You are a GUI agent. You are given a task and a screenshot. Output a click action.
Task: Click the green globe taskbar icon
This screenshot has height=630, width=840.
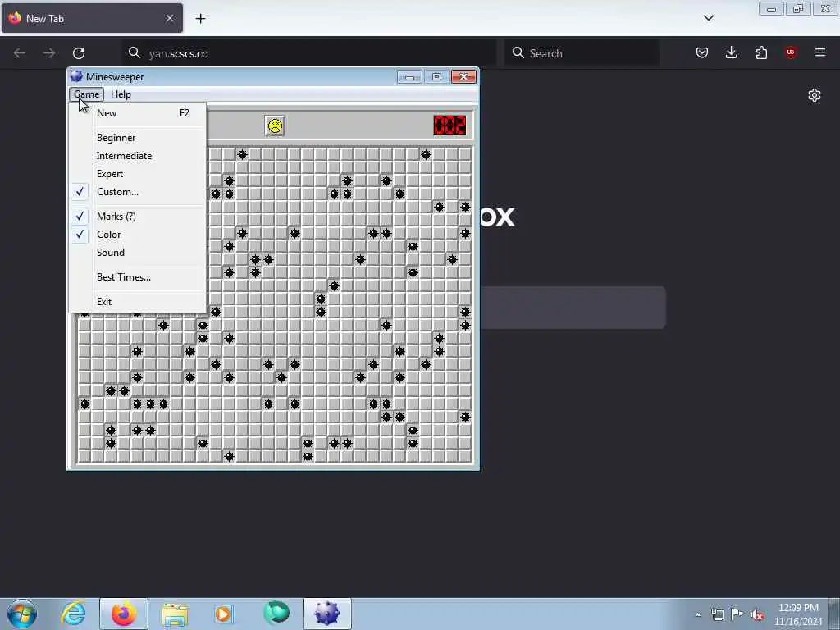click(276, 614)
